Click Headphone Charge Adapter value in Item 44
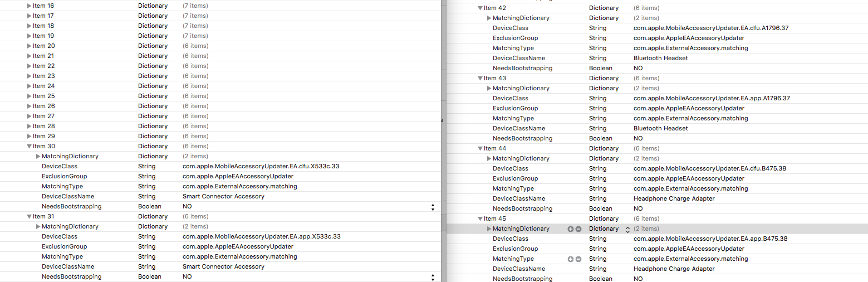Screen dimensions: 868x282 (674, 199)
